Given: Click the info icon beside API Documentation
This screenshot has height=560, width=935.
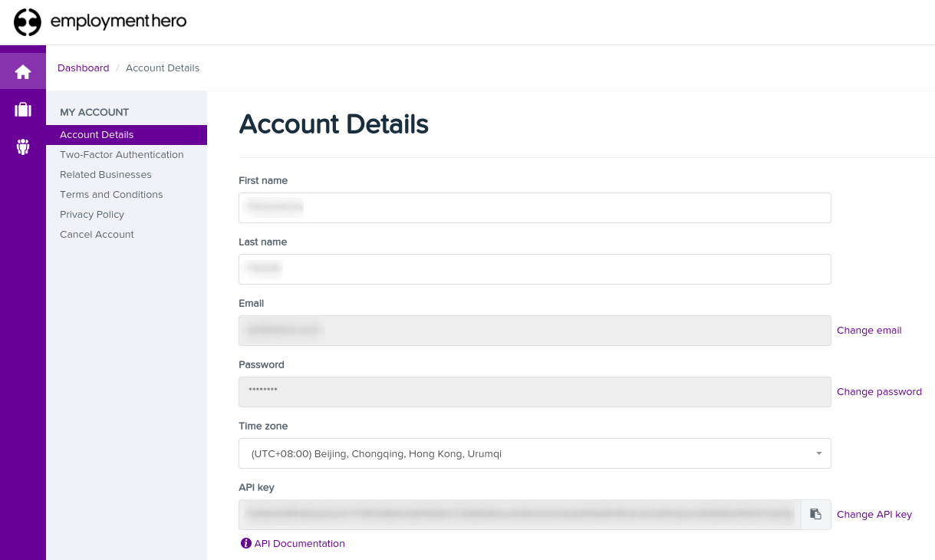Looking at the screenshot, I should click(x=245, y=543).
